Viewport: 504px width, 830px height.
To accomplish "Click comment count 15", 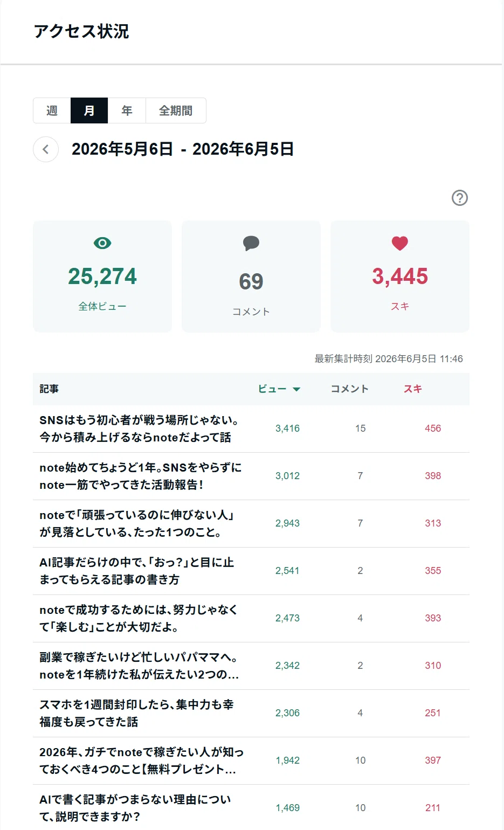I will click(x=360, y=428).
